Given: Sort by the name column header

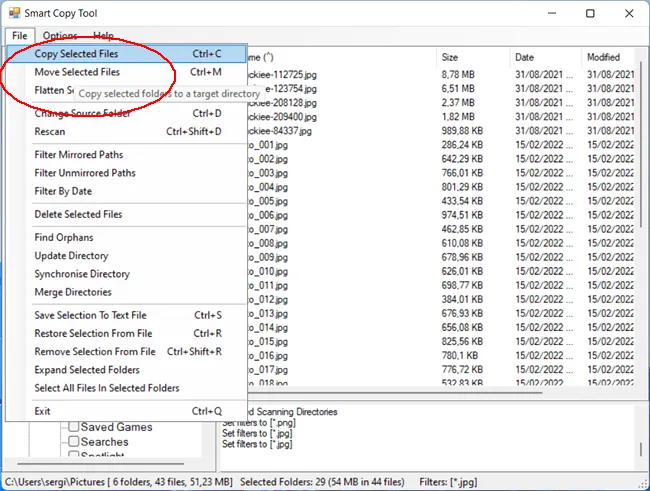Looking at the screenshot, I should (x=342, y=57).
